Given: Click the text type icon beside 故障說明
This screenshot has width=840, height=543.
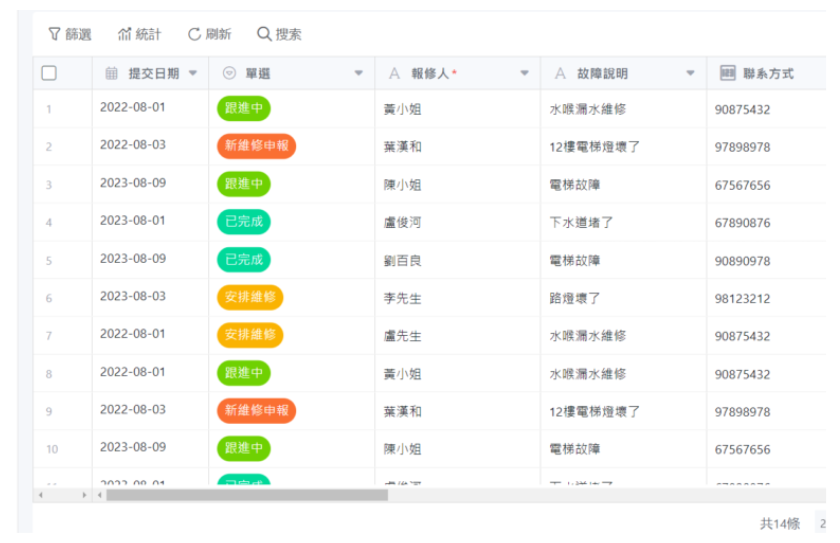Looking at the screenshot, I should coord(560,73).
